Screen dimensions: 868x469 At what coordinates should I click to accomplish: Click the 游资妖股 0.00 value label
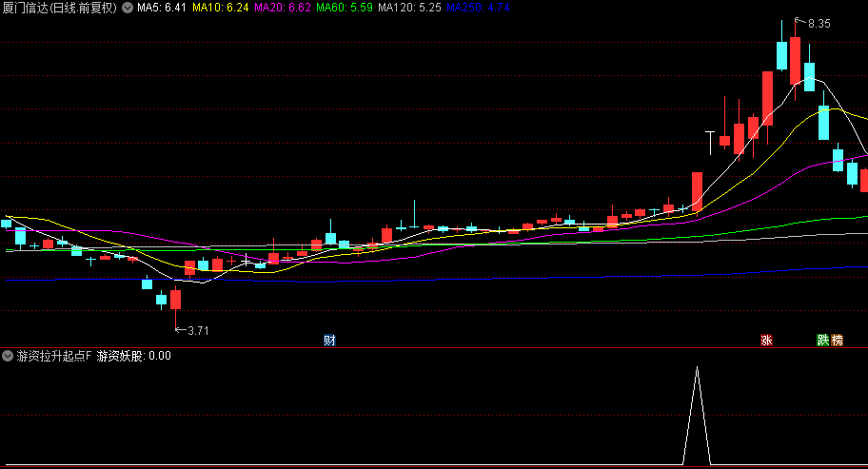tap(134, 356)
